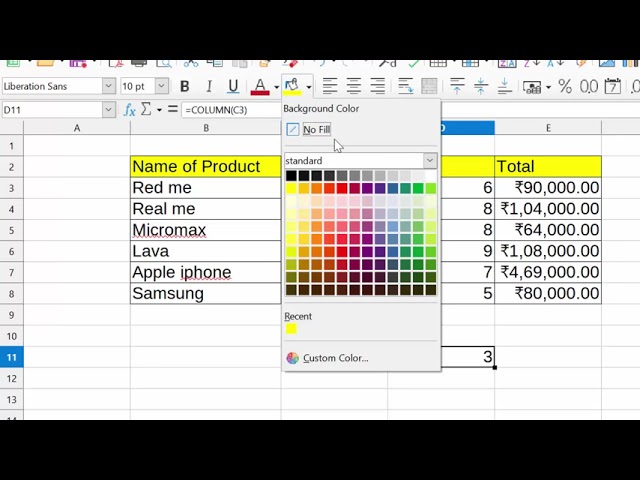Click the 'Micromax' cell
Viewport: 640px width, 480px height.
(206, 230)
